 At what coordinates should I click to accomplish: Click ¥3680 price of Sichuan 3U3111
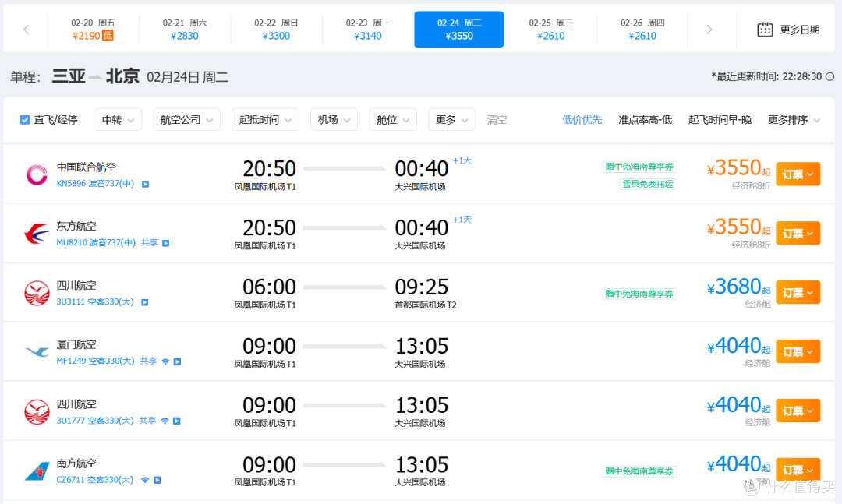click(x=738, y=287)
